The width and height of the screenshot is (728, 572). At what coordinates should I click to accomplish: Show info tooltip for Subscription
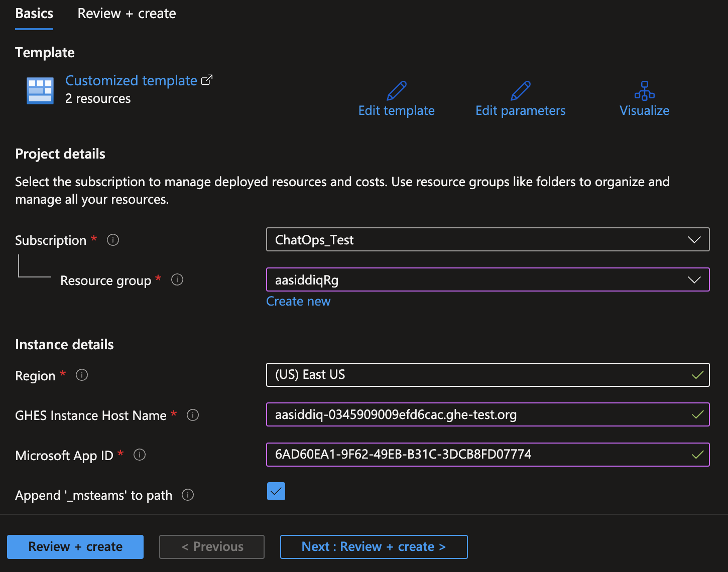pos(113,240)
